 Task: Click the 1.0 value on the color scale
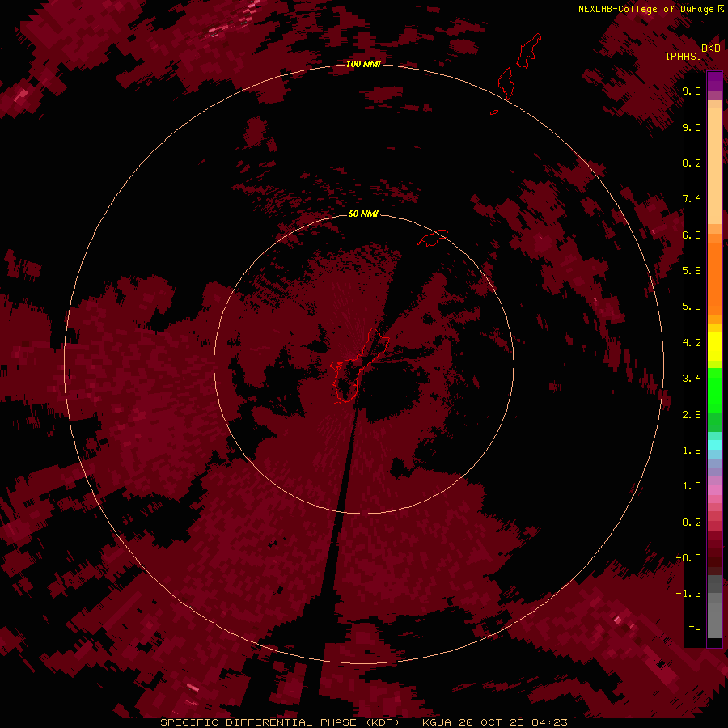point(692,486)
